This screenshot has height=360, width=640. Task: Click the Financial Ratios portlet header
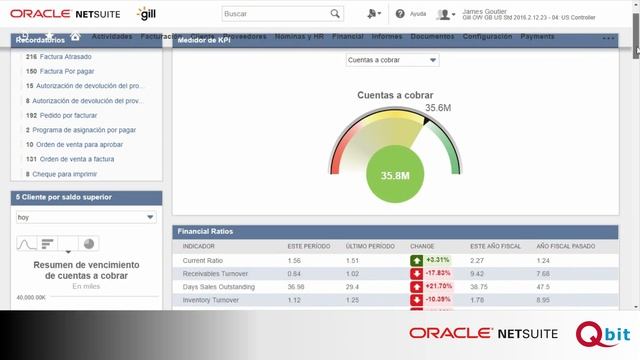[395, 232]
